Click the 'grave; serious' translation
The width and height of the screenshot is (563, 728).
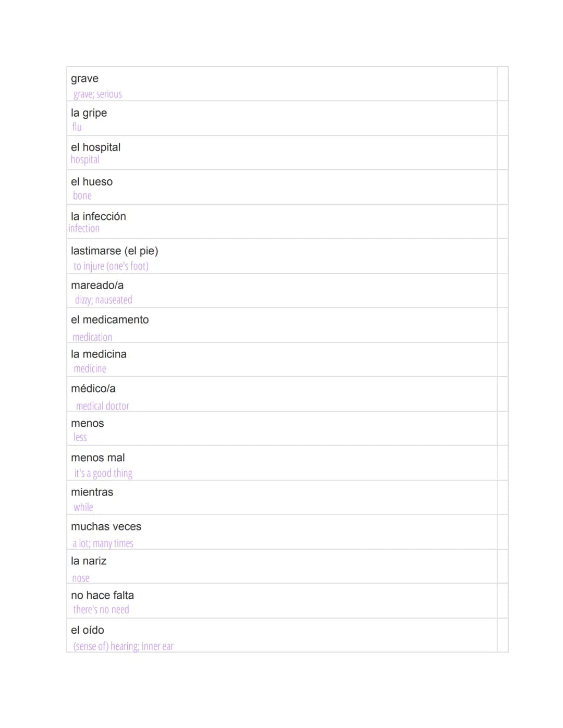click(97, 94)
